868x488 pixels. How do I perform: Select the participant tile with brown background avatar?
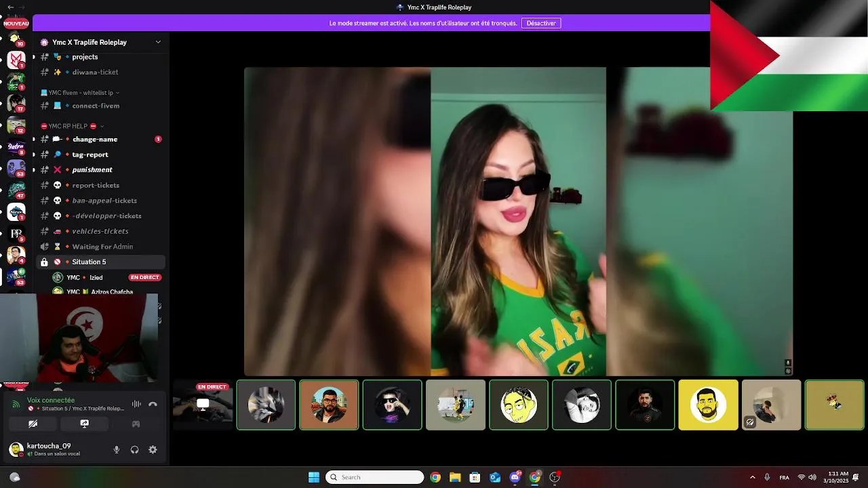coord(329,405)
